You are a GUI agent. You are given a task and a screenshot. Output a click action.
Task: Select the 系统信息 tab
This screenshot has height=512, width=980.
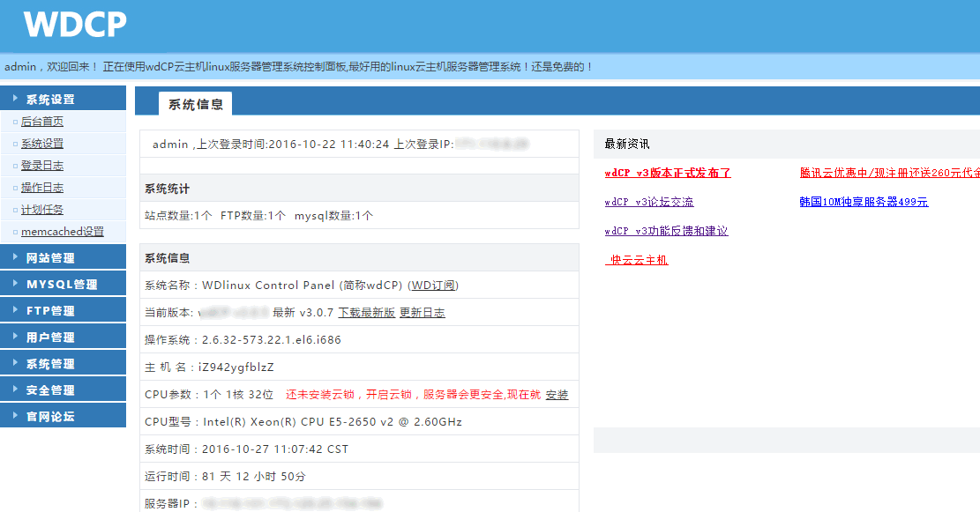pos(195,104)
